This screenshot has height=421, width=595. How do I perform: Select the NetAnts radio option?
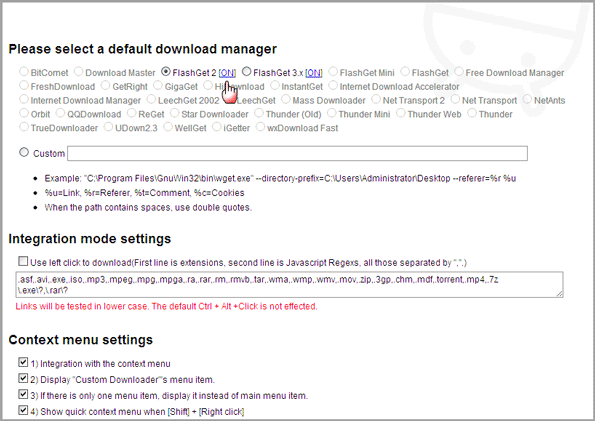click(x=527, y=99)
